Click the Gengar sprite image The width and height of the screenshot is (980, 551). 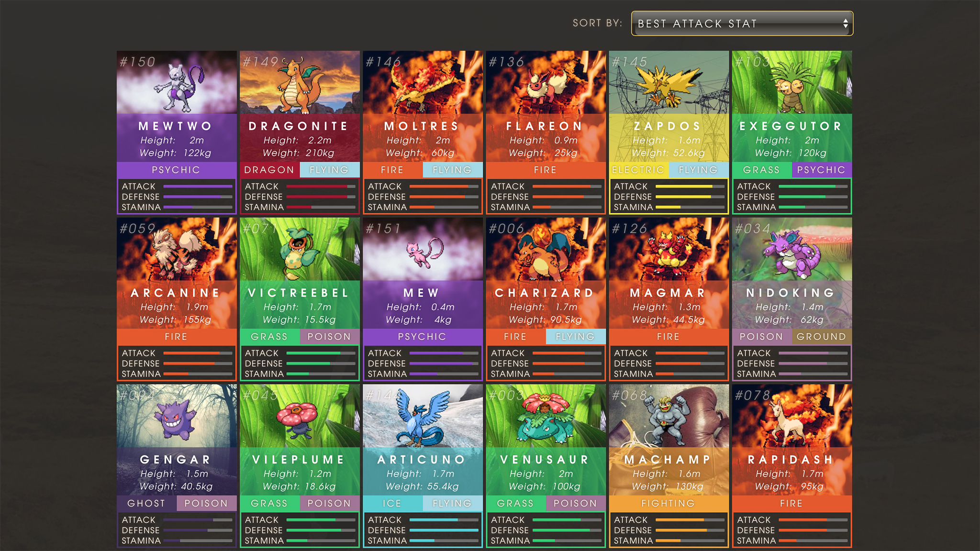pos(177,419)
